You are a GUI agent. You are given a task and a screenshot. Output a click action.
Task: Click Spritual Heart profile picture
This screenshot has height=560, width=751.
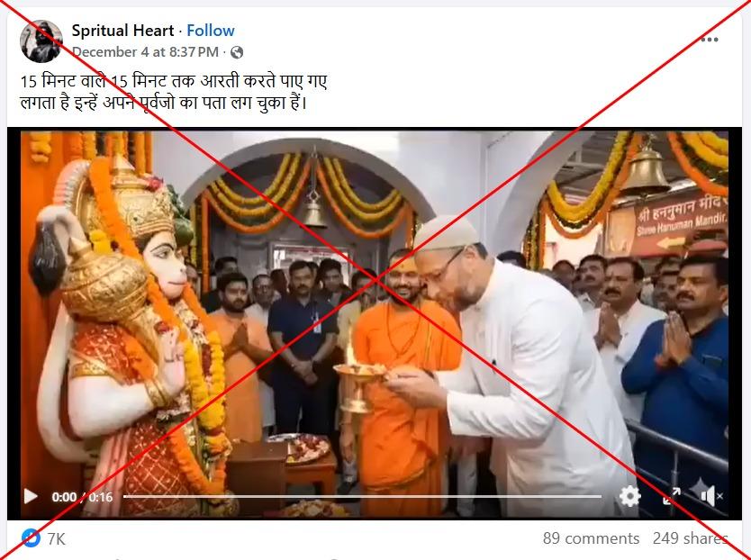pyautogui.click(x=41, y=41)
